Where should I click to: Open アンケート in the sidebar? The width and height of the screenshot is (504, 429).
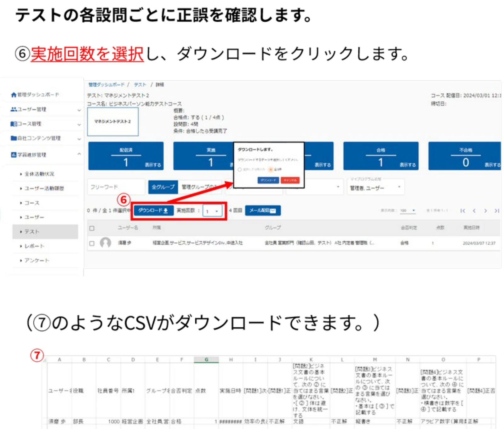click(x=37, y=260)
